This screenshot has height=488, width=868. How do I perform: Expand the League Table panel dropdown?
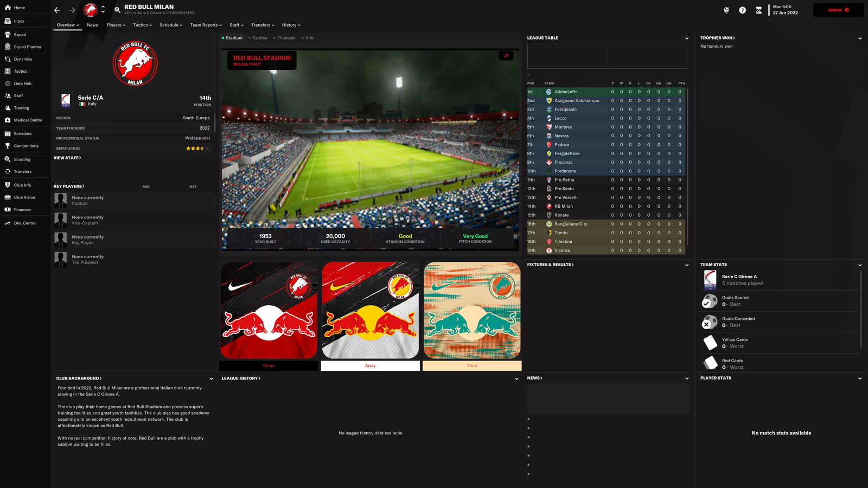[x=686, y=38]
